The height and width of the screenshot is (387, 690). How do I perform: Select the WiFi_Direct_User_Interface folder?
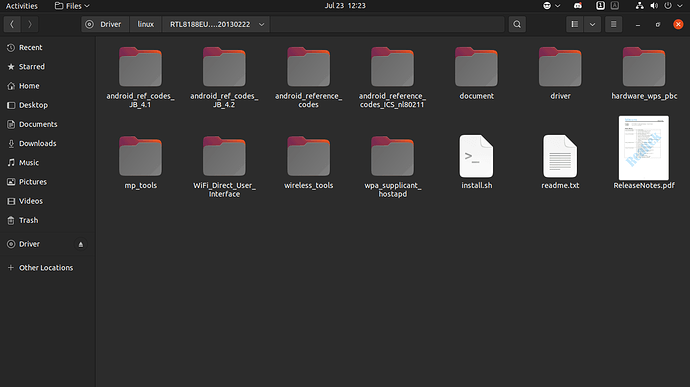[x=224, y=167]
